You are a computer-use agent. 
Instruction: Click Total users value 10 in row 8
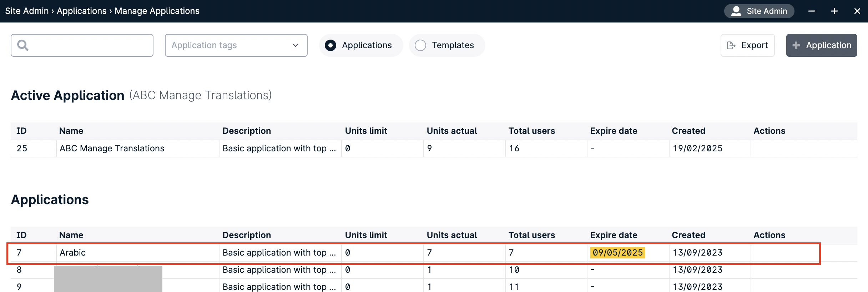coord(514,270)
